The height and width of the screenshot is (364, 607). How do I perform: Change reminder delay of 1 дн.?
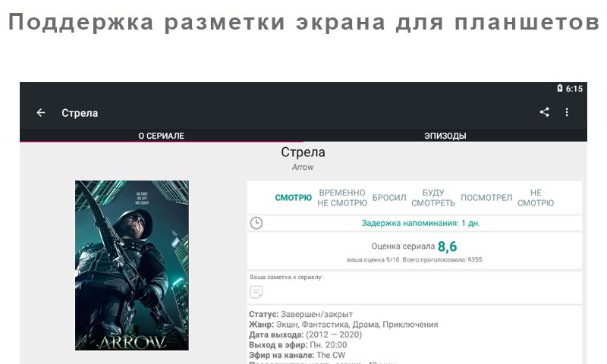[x=420, y=223]
